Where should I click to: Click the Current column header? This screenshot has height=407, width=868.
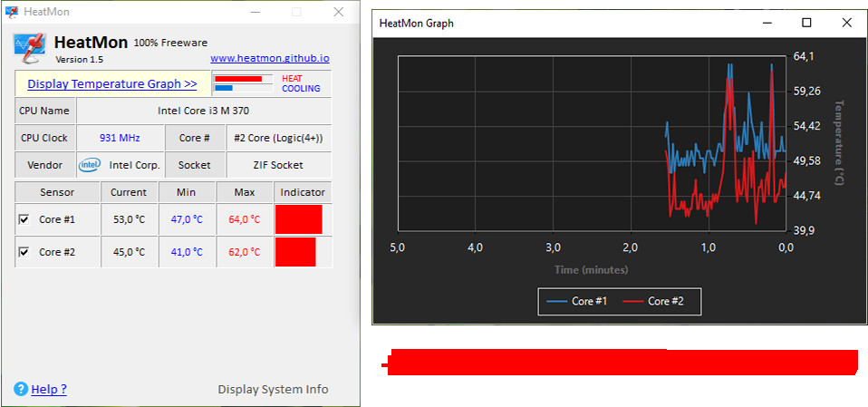click(x=129, y=192)
